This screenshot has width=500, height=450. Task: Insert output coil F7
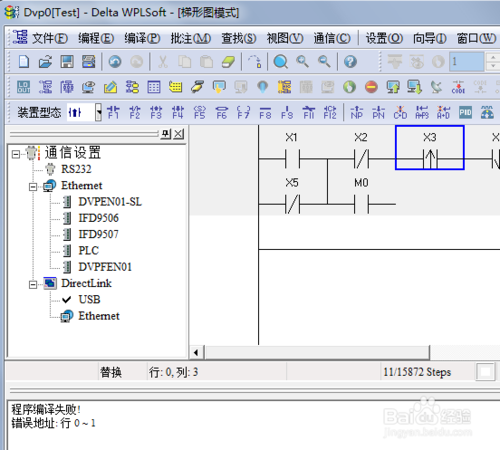pos(243,112)
